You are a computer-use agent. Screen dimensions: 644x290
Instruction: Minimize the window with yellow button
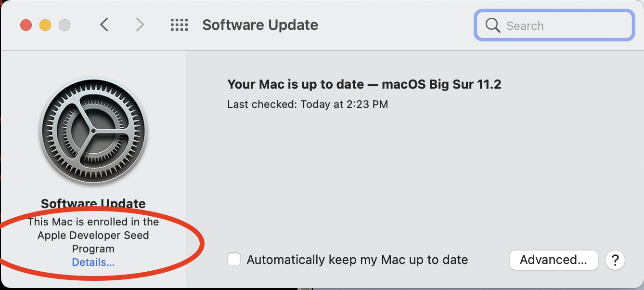tap(45, 25)
